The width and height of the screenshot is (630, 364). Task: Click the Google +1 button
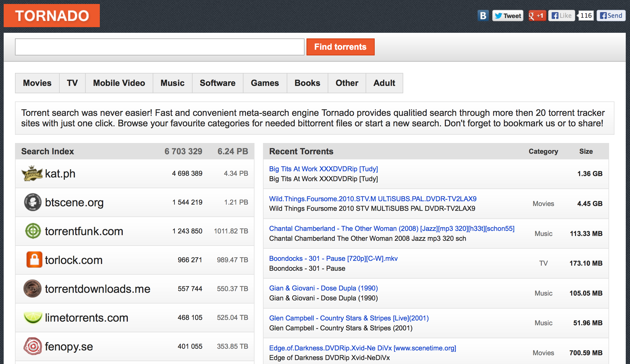(x=537, y=16)
